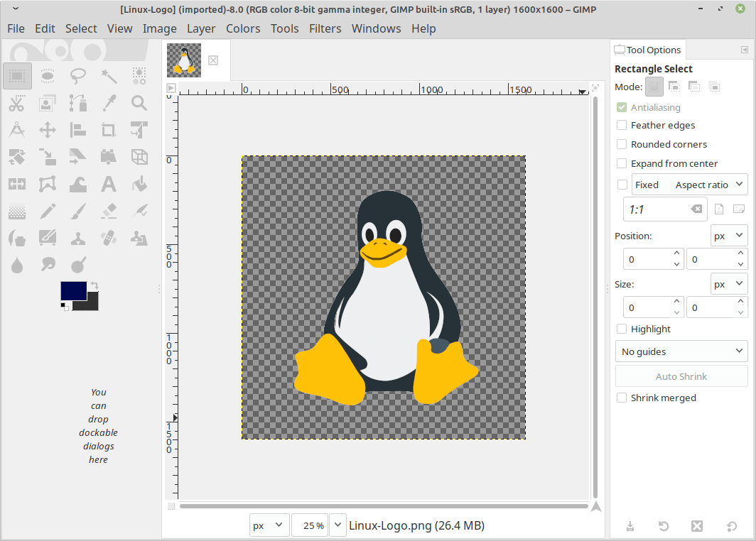
Task: Enable the Feather edges checkbox
Action: pyautogui.click(x=622, y=125)
